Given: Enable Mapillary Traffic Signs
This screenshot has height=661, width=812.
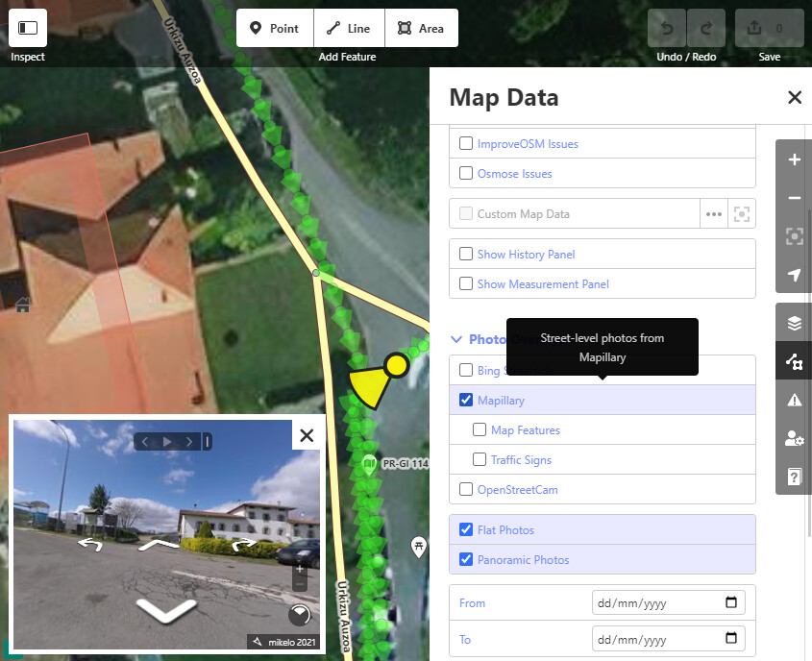Looking at the screenshot, I should tap(479, 459).
